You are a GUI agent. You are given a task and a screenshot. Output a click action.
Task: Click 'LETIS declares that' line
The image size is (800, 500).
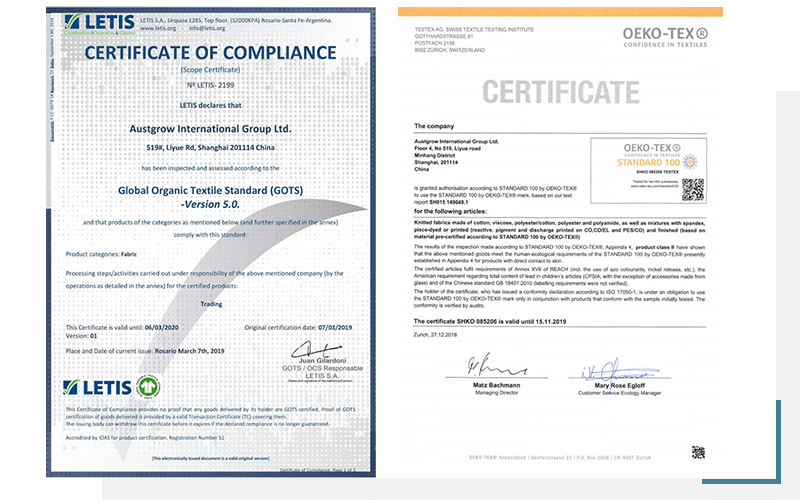(x=210, y=105)
